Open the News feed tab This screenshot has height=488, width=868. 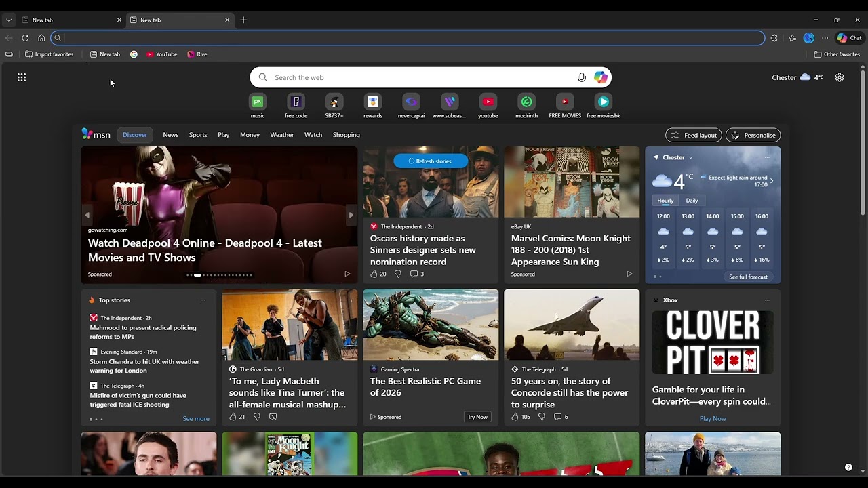[x=171, y=135]
